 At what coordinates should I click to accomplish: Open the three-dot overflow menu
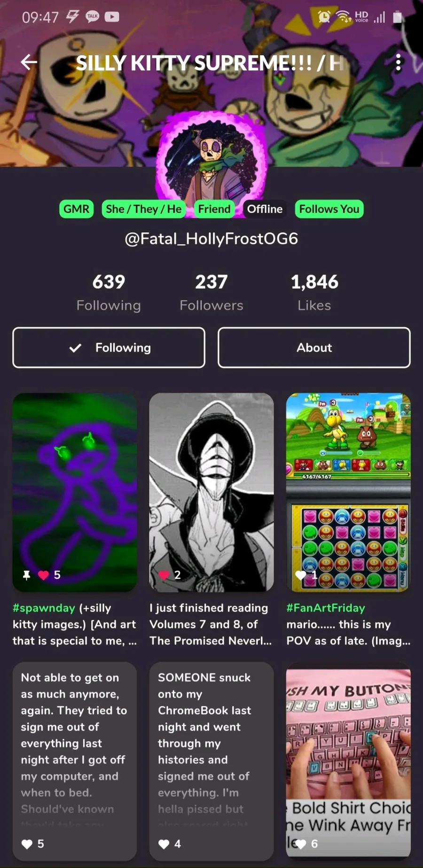coord(398,62)
